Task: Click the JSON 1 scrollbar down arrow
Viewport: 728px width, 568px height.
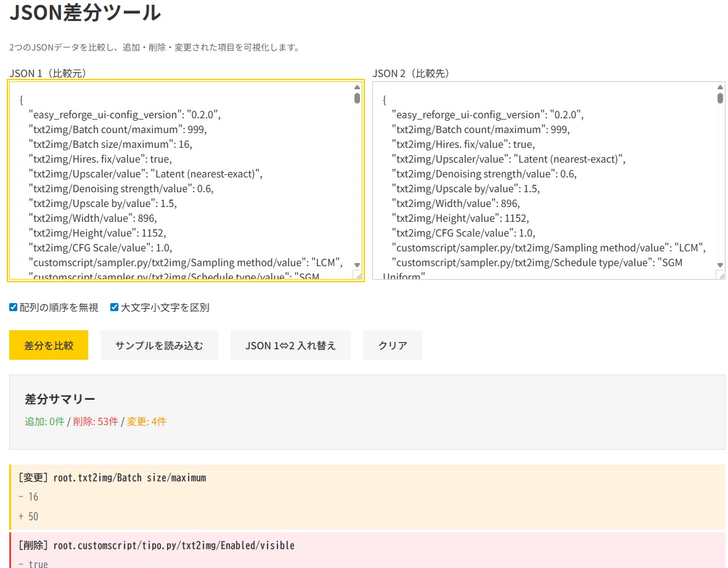Action: click(x=357, y=265)
